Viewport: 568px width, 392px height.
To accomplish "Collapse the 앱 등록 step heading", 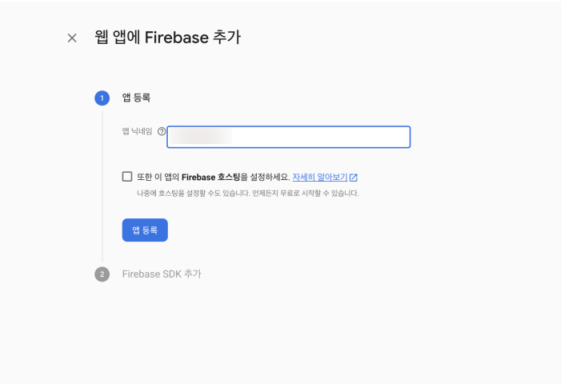I will tap(136, 98).
